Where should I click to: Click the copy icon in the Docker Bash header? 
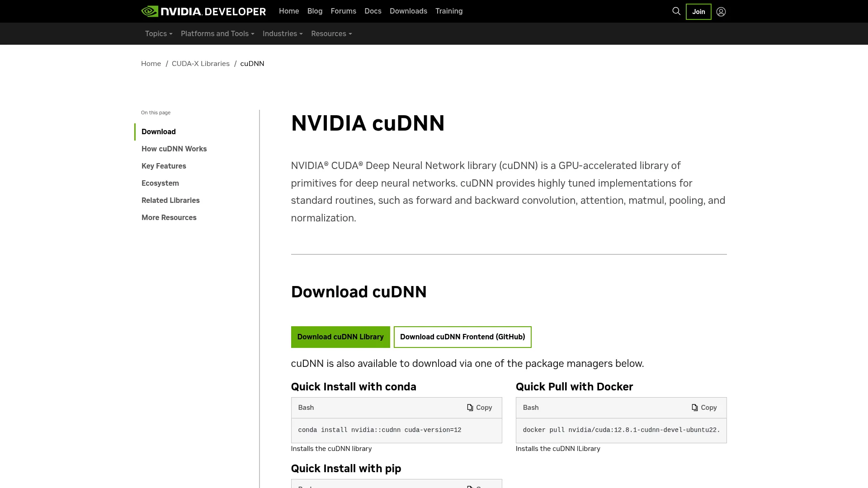tap(695, 408)
